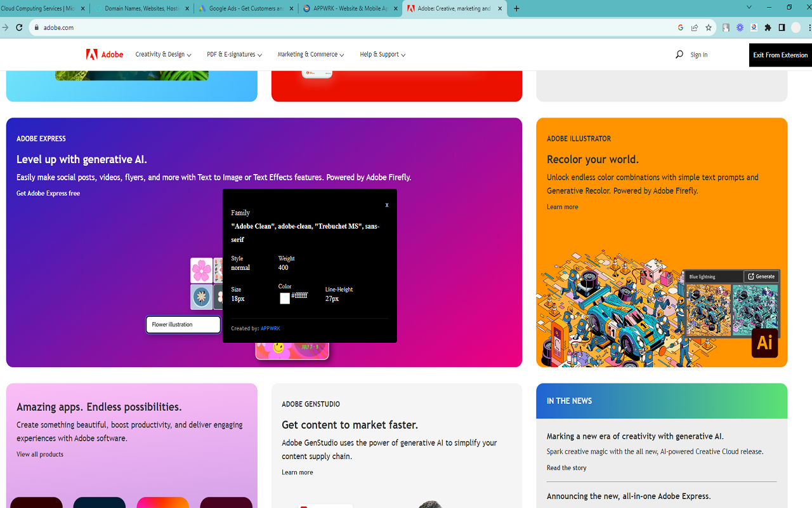Click Get content to market faster heading

click(350, 425)
